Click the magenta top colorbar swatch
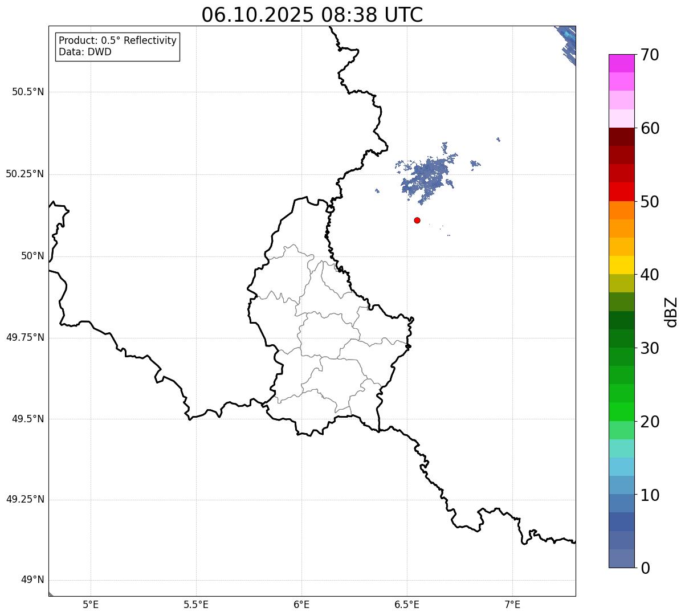Image resolution: width=685 pixels, height=616 pixels. (622, 63)
